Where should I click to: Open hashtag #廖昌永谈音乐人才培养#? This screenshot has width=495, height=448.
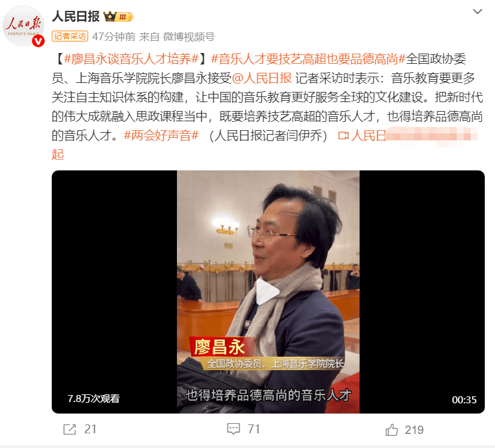click(131, 59)
